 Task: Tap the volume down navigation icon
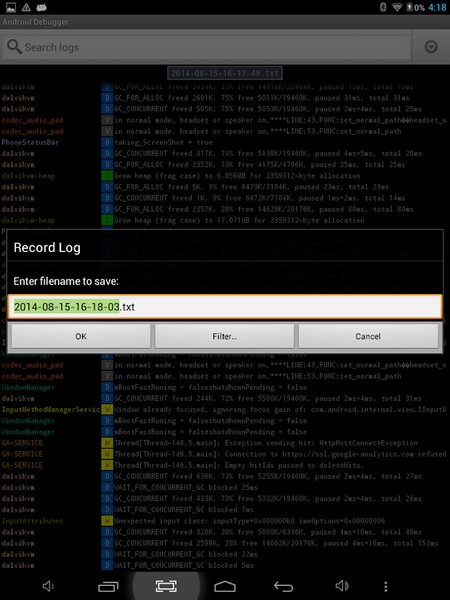click(x=48, y=586)
